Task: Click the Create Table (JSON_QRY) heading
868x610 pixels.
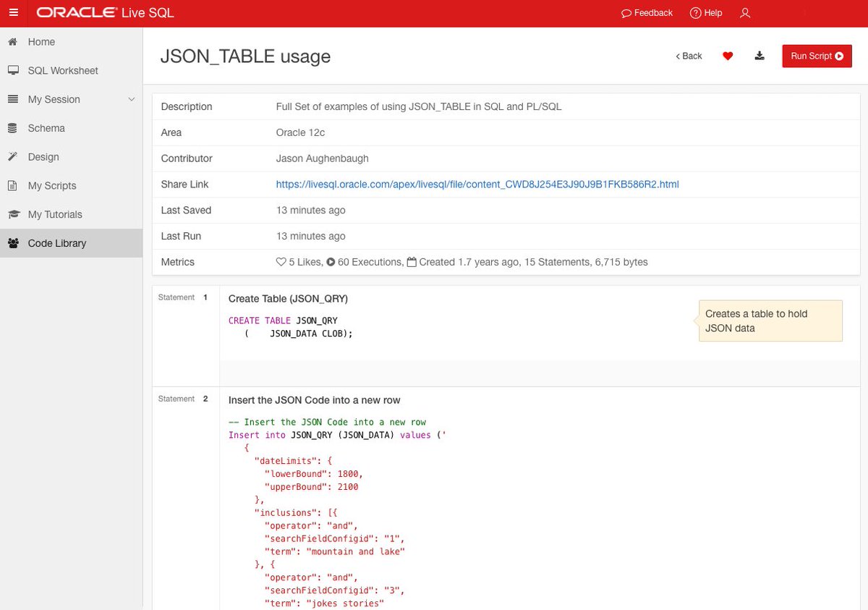Action: [289, 299]
